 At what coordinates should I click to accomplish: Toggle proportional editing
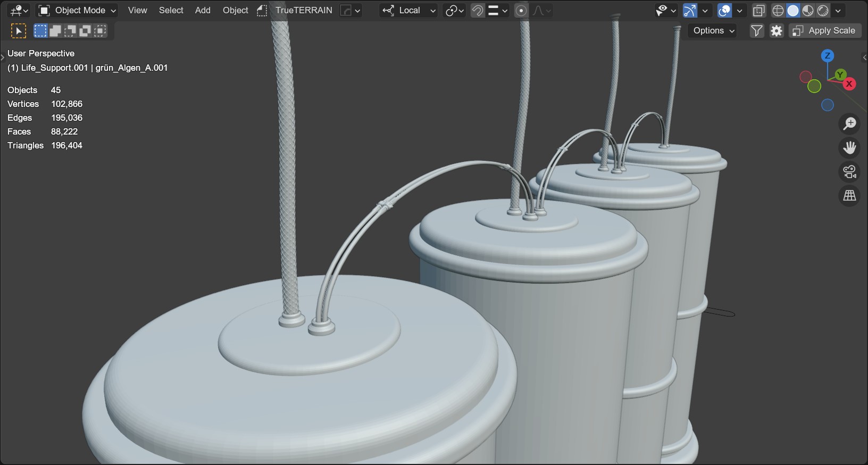pyautogui.click(x=521, y=10)
